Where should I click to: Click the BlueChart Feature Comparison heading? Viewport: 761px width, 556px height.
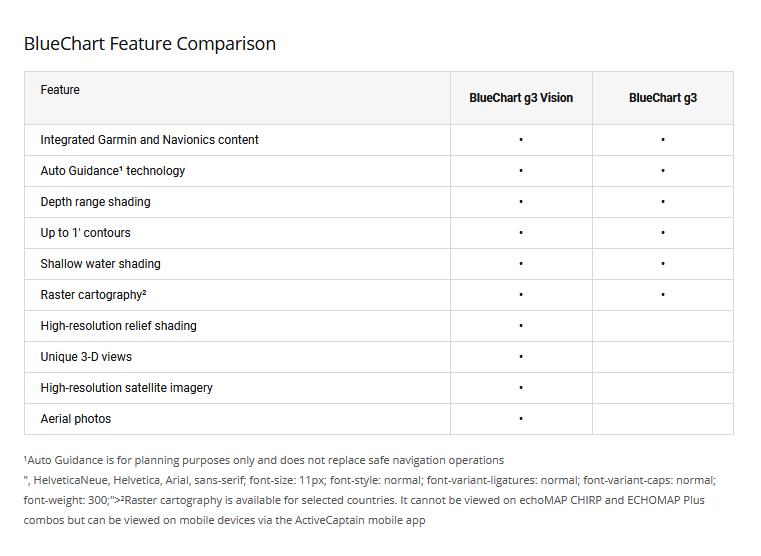[x=150, y=44]
